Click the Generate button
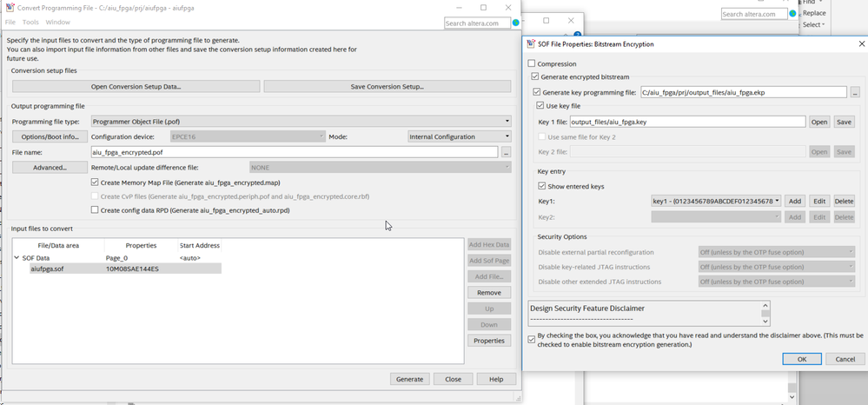The image size is (868, 405). click(x=409, y=379)
